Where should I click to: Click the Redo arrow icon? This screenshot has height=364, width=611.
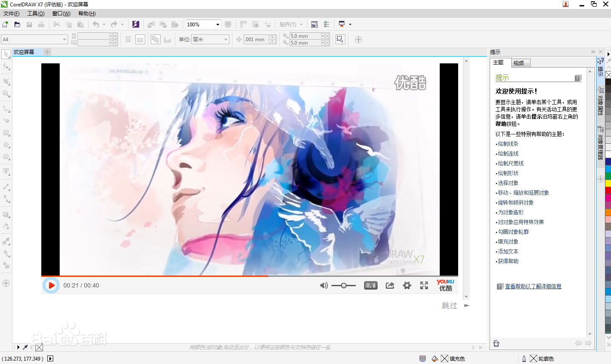(114, 25)
